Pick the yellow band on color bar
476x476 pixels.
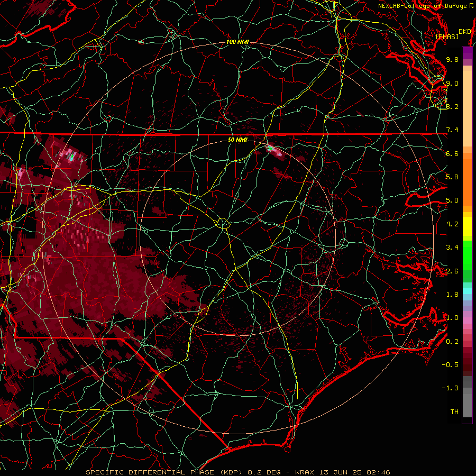pyautogui.click(x=467, y=226)
